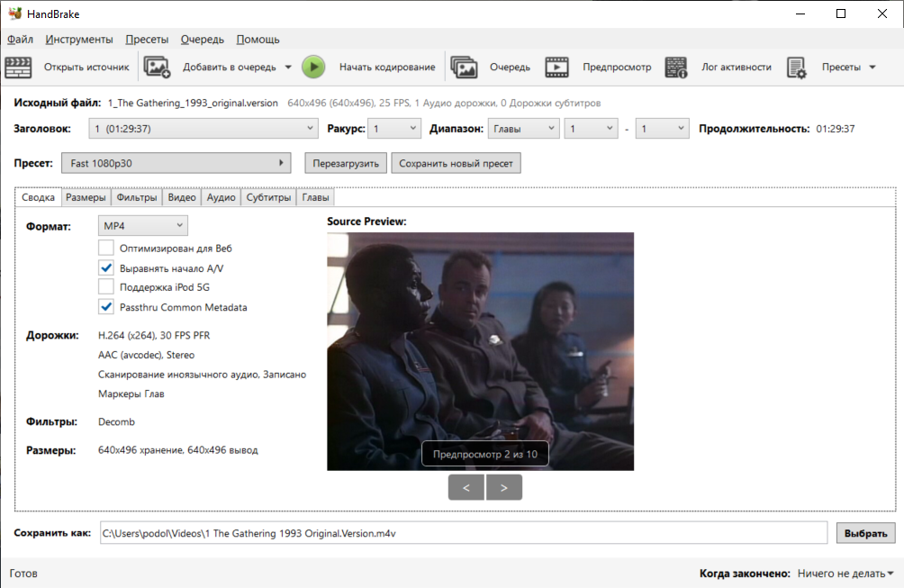
Task: Switch to the Фильтры tab
Action: tap(137, 197)
